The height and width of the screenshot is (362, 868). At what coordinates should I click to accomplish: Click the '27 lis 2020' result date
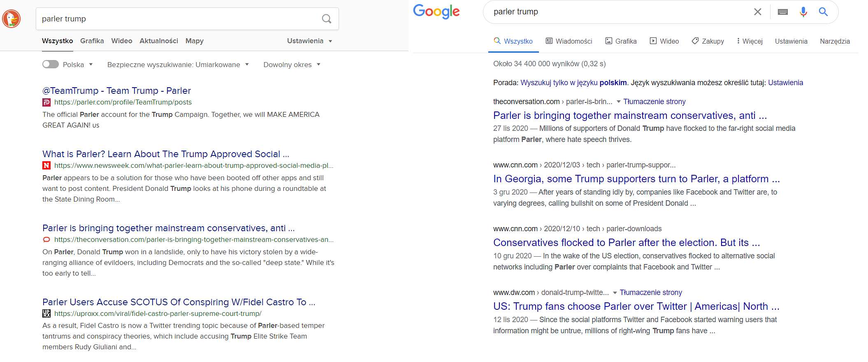pos(511,128)
